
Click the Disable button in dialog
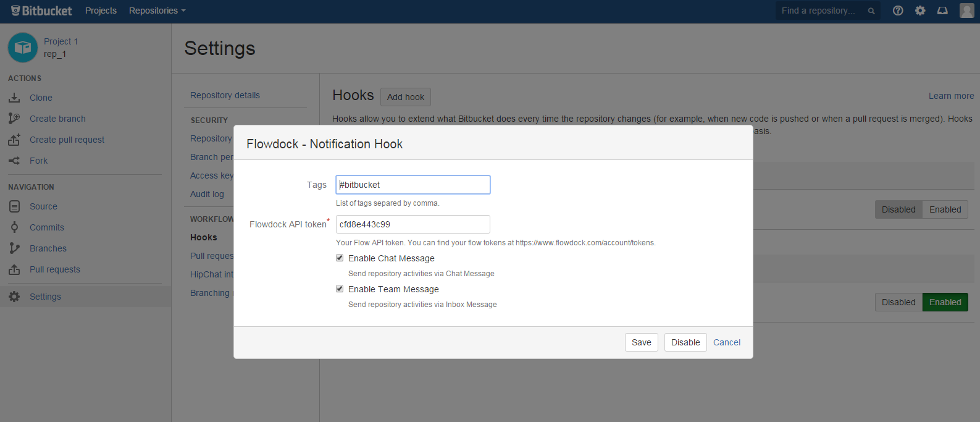pyautogui.click(x=685, y=342)
